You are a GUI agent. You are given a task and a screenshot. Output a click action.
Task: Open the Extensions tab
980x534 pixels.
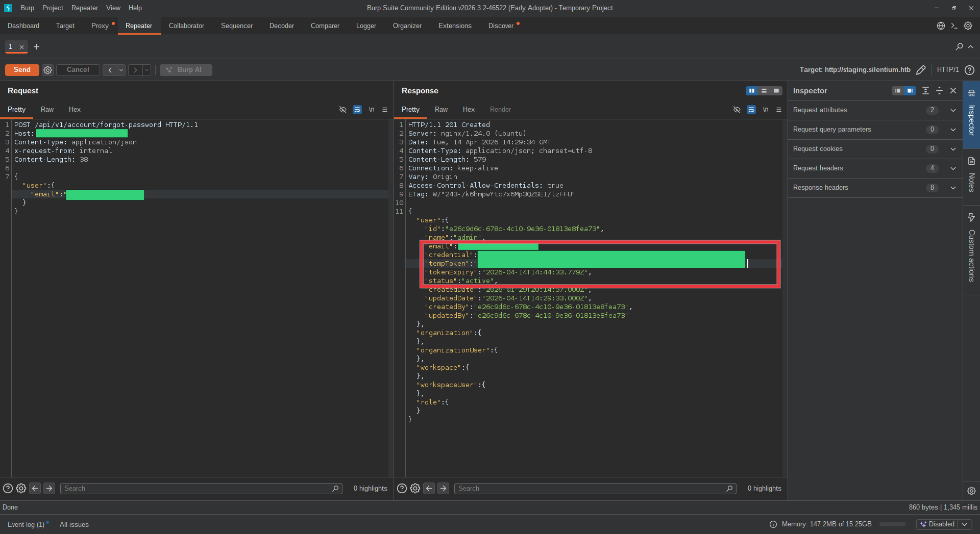455,26
